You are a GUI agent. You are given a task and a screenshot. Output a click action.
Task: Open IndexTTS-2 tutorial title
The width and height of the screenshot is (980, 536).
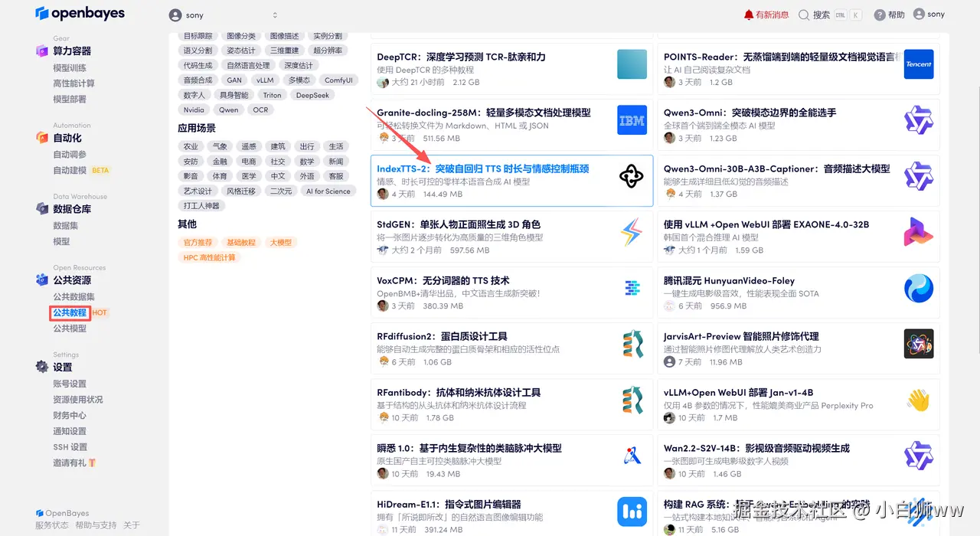[x=483, y=168]
